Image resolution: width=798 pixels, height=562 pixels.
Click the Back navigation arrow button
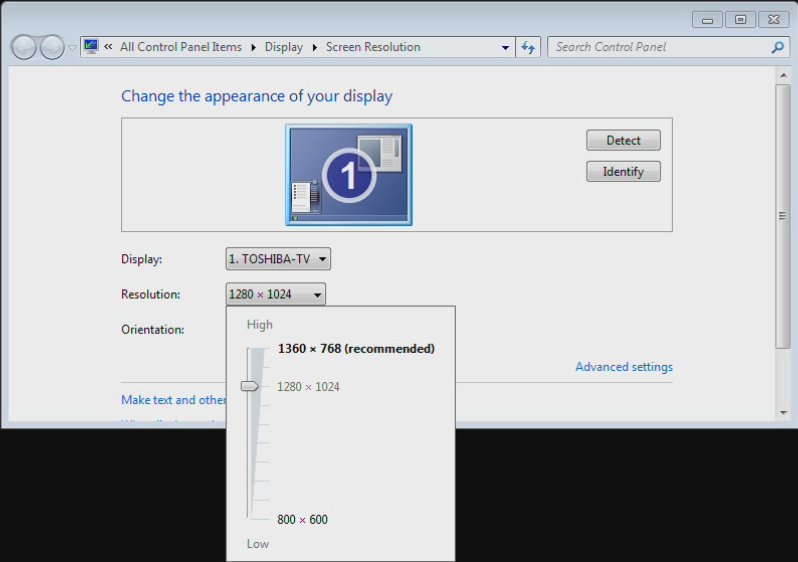click(x=24, y=47)
